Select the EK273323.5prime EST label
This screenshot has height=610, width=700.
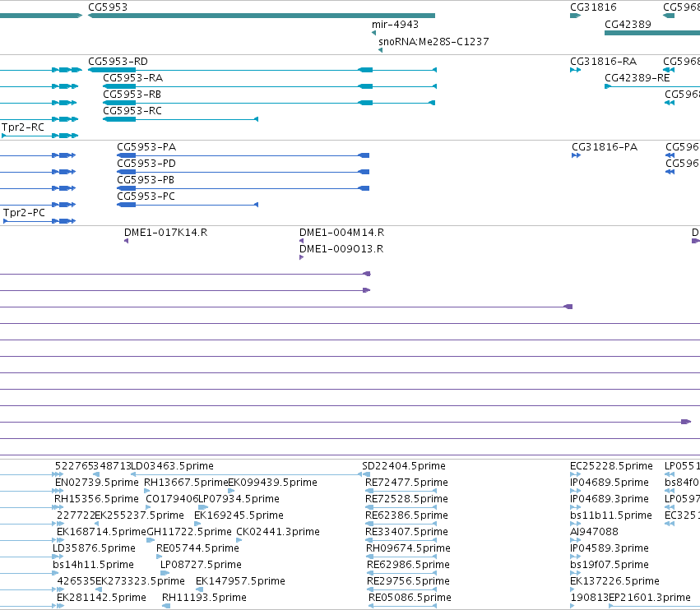click(x=140, y=581)
